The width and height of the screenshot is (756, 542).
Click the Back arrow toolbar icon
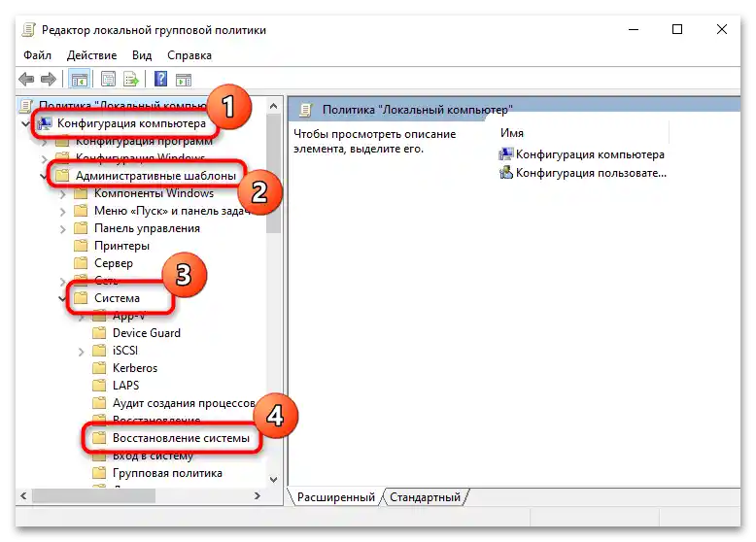tap(26, 79)
